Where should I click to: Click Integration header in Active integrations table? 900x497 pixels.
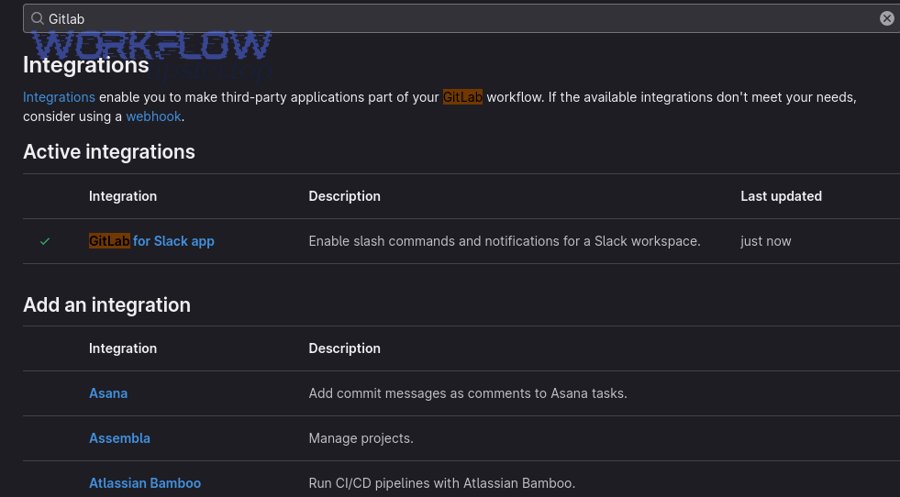(123, 196)
